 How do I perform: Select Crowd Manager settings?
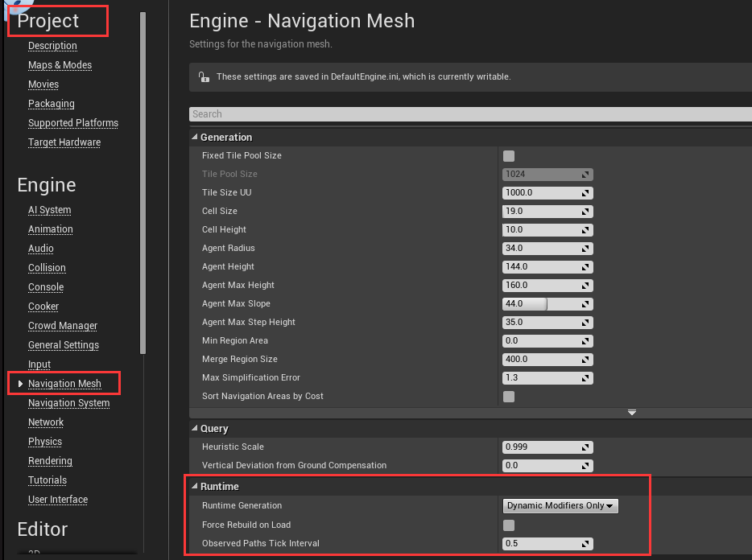[x=62, y=326]
